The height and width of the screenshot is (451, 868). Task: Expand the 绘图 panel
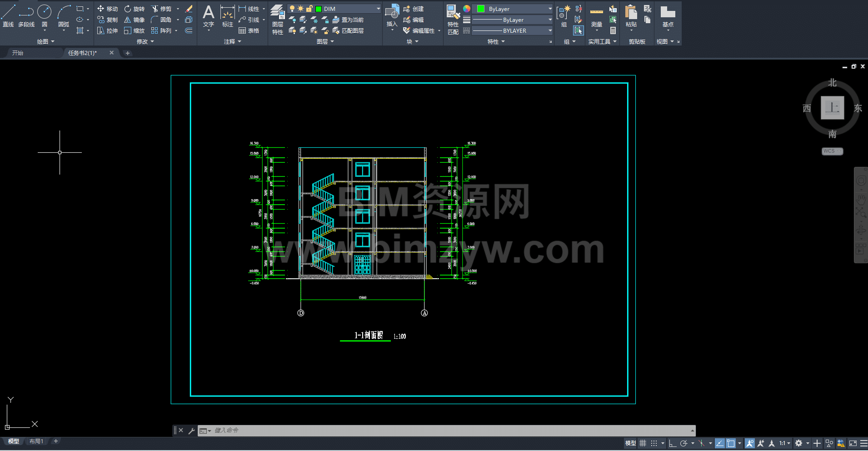(45, 41)
